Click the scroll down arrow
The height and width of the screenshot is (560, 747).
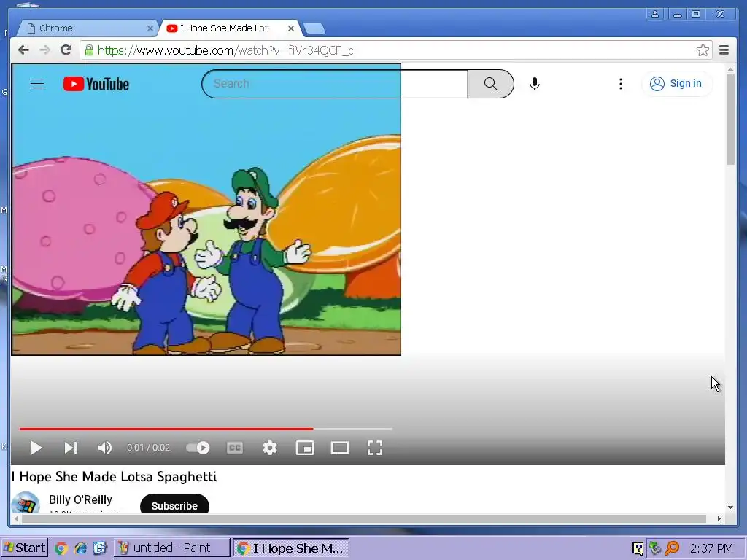coord(730,507)
